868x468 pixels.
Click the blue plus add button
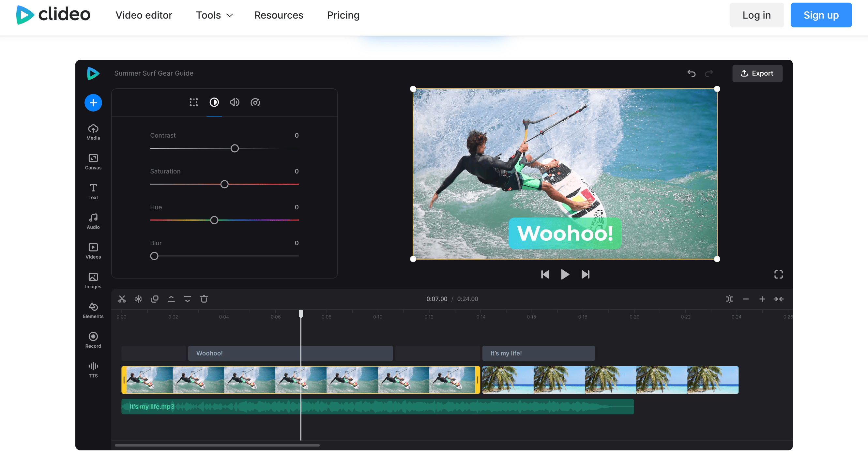(x=93, y=103)
